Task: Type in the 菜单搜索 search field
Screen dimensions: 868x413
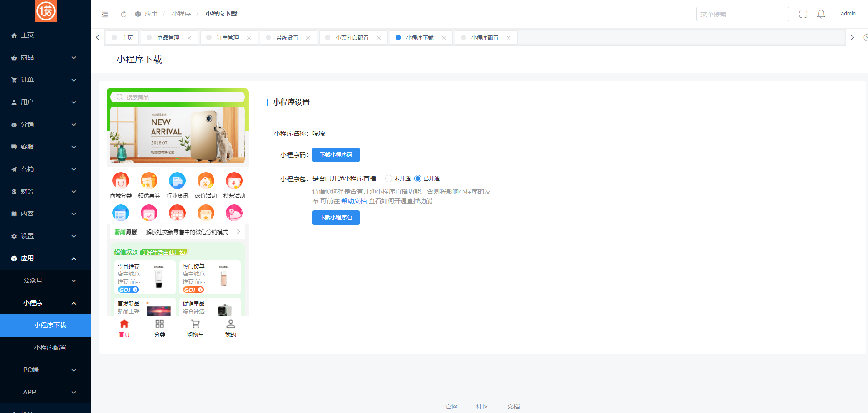Action: coord(742,14)
